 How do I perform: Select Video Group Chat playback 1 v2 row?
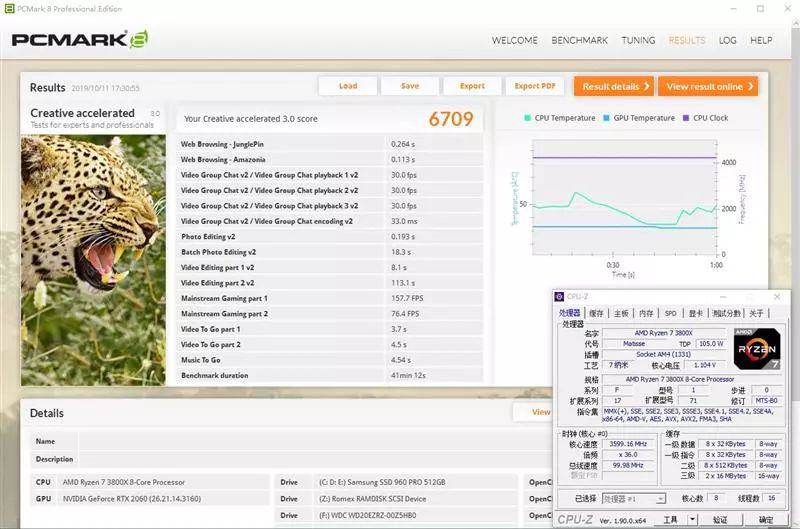click(x=330, y=175)
